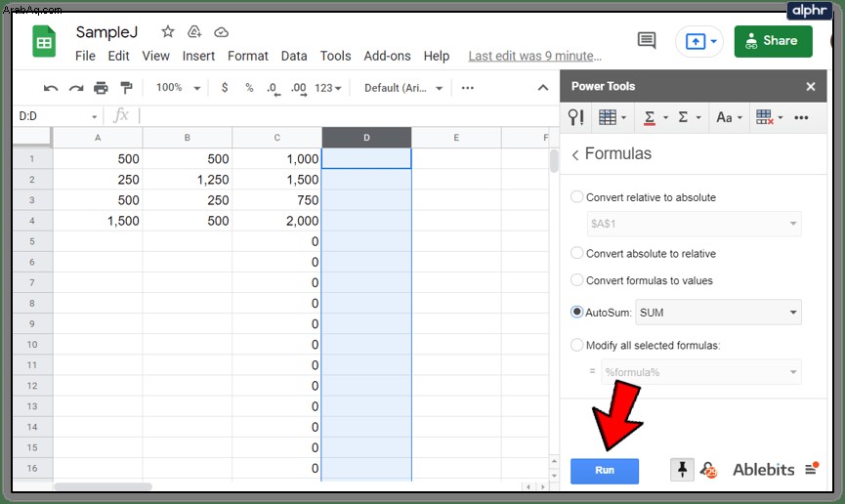The width and height of the screenshot is (845, 504).
Task: Open the Insert menu
Action: [x=198, y=56]
